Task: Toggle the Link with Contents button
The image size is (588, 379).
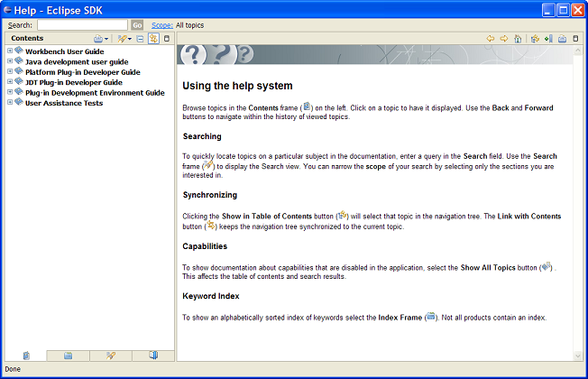Action: [153, 39]
